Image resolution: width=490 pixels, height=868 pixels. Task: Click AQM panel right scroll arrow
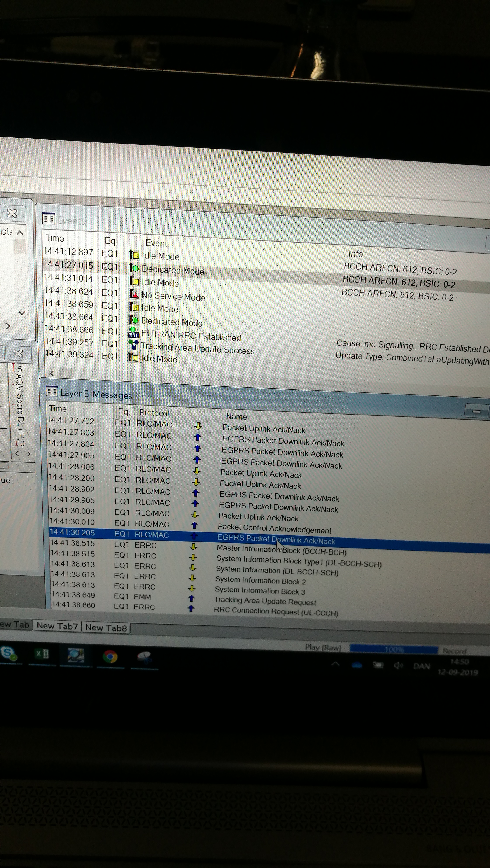(x=29, y=454)
